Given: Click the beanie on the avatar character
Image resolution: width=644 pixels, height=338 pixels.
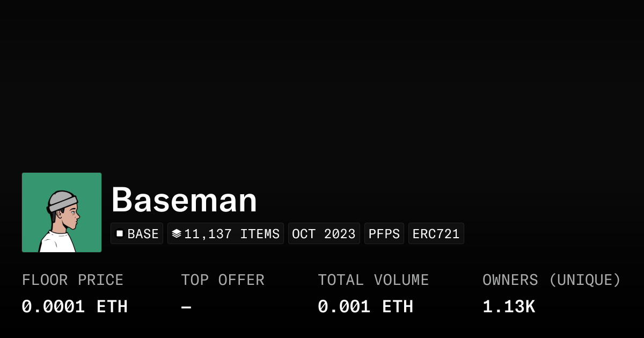Looking at the screenshot, I should click(x=61, y=201).
